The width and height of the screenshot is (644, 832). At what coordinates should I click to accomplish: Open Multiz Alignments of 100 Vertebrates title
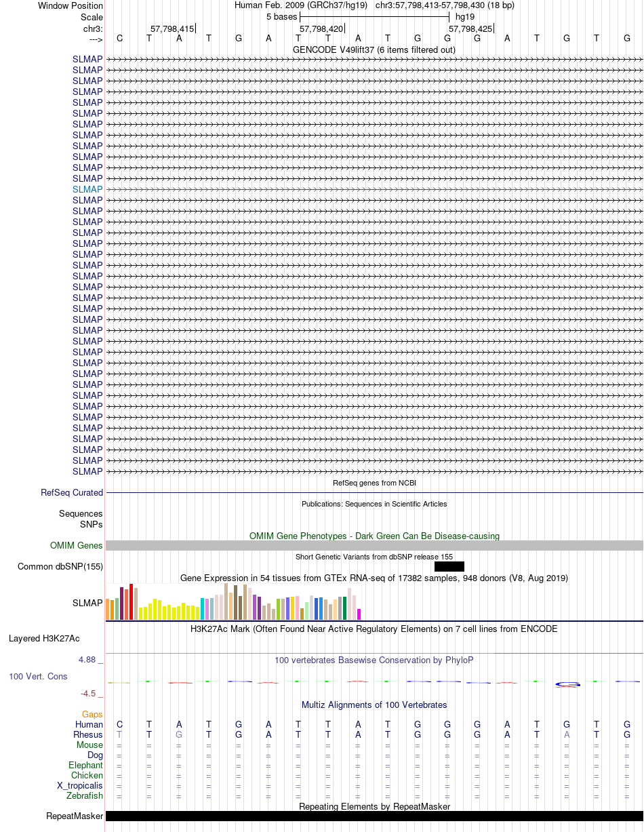tap(374, 705)
